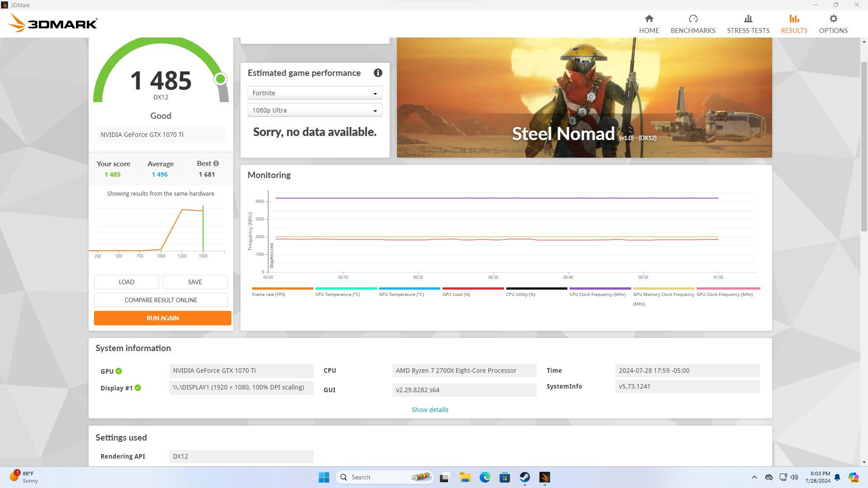Open the 1080p Ultra resolution dropdown
The width and height of the screenshot is (868, 488).
coord(315,110)
